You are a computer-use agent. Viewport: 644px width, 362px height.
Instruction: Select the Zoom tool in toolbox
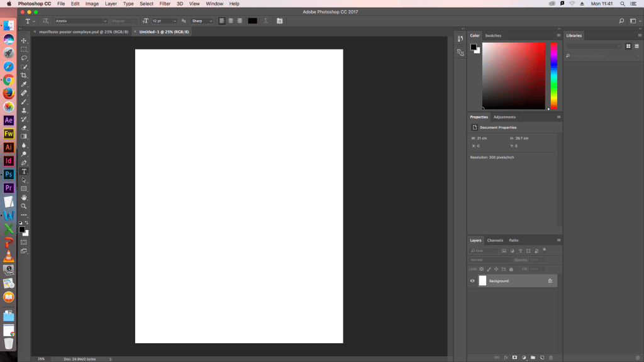point(24,206)
